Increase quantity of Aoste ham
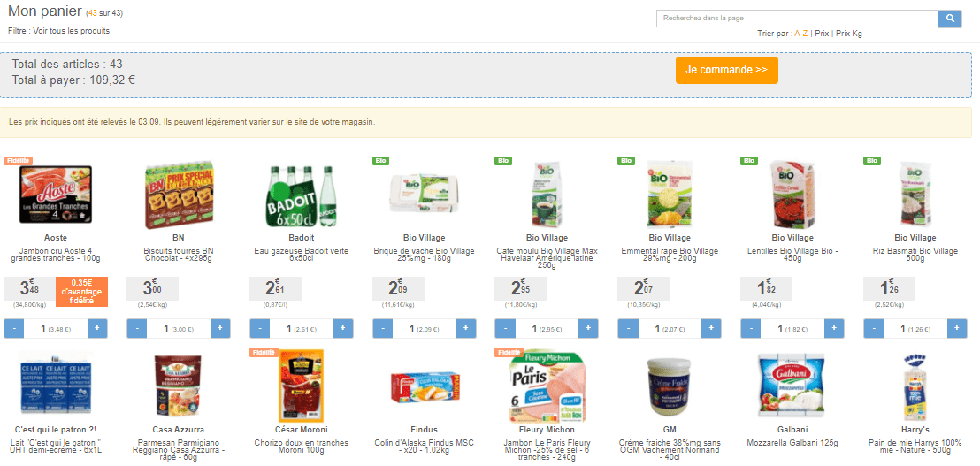 point(97,329)
